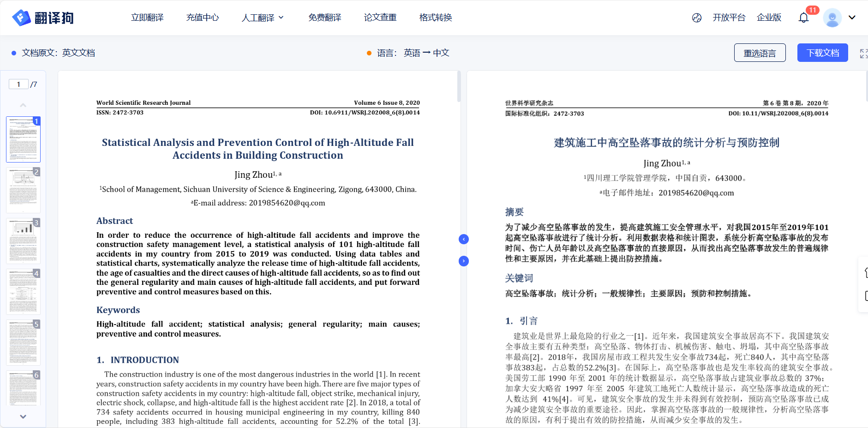Go to previous thumbnails with the up chevron
This screenshot has height=428, width=868.
(23, 105)
